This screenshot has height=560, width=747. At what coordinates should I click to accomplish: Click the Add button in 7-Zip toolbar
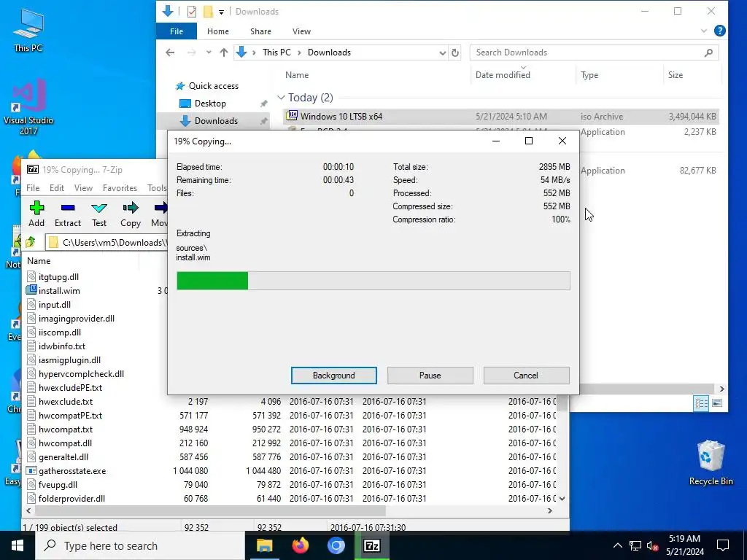coord(36,214)
